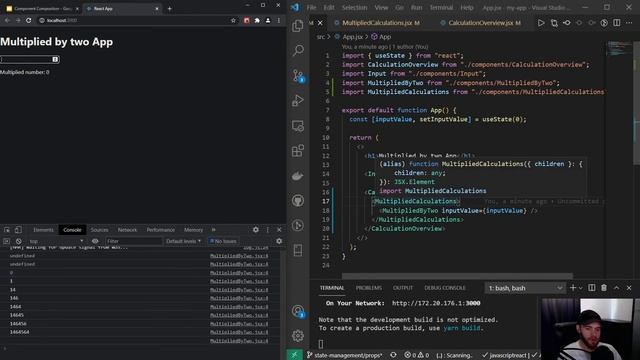Switch to the MultipliedCalculations.jsx editor tab

pos(377,23)
